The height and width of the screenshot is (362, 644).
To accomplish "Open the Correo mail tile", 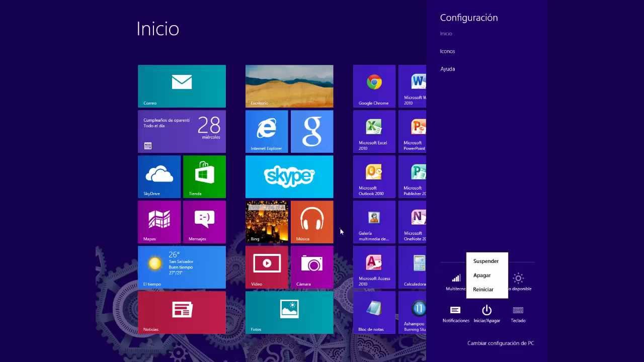I will click(x=182, y=86).
